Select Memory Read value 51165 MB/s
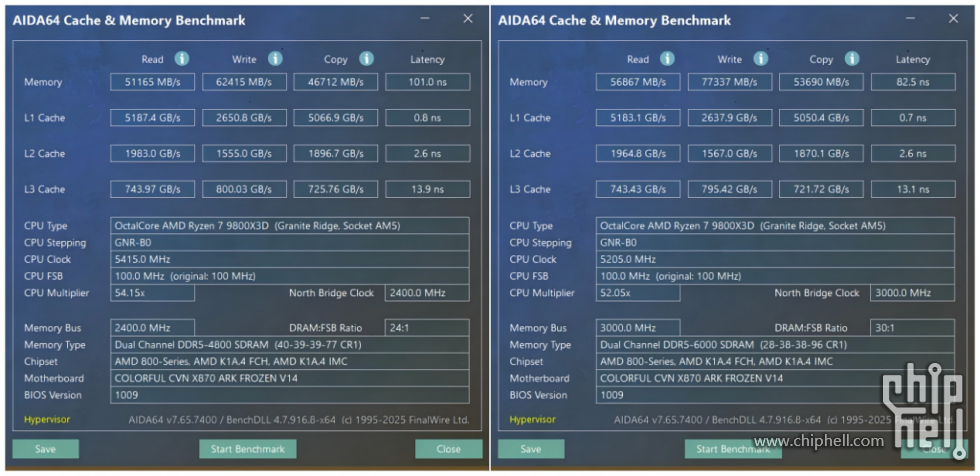The width and height of the screenshot is (980, 476). (152, 82)
